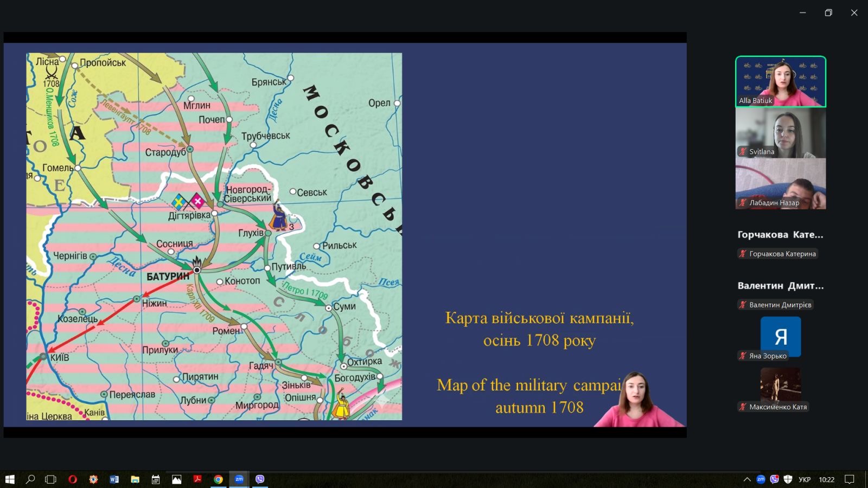This screenshot has width=868, height=488.
Task: Click Яна Зорько's avatar tile
Action: point(781,337)
